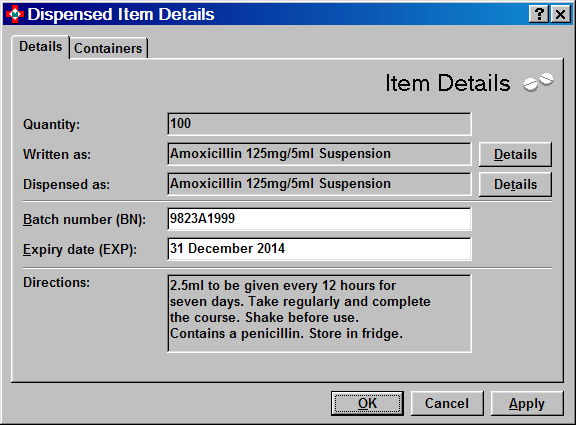Click the pills icon beside Item Details
The width and height of the screenshot is (576, 425).
pos(538,82)
